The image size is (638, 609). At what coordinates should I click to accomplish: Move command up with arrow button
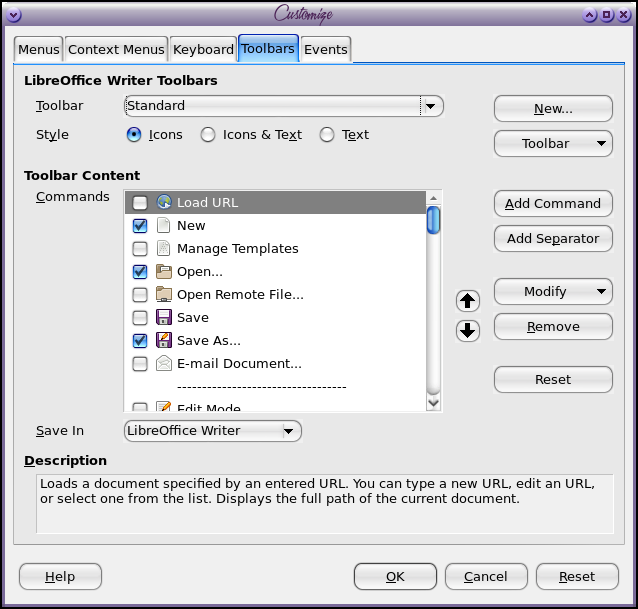click(x=468, y=301)
